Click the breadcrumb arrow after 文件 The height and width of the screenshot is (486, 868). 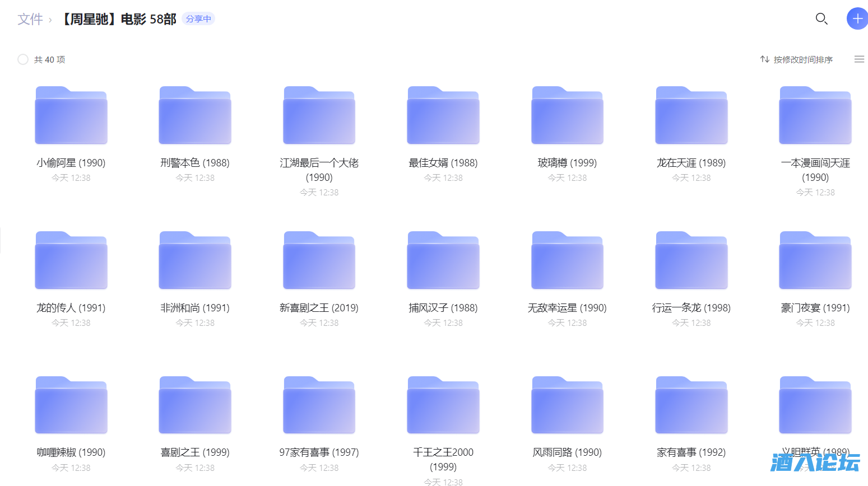pos(51,18)
